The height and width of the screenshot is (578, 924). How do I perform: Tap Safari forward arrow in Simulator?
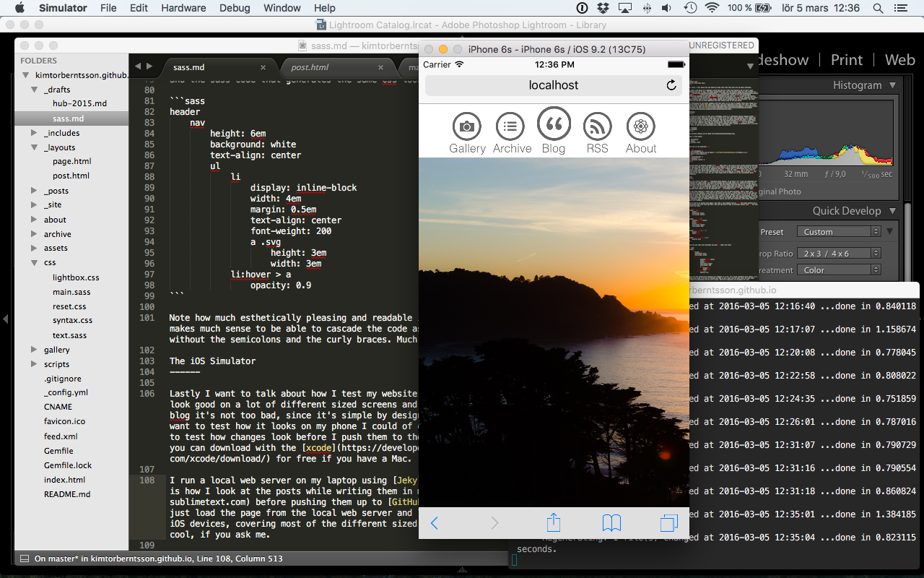[494, 522]
